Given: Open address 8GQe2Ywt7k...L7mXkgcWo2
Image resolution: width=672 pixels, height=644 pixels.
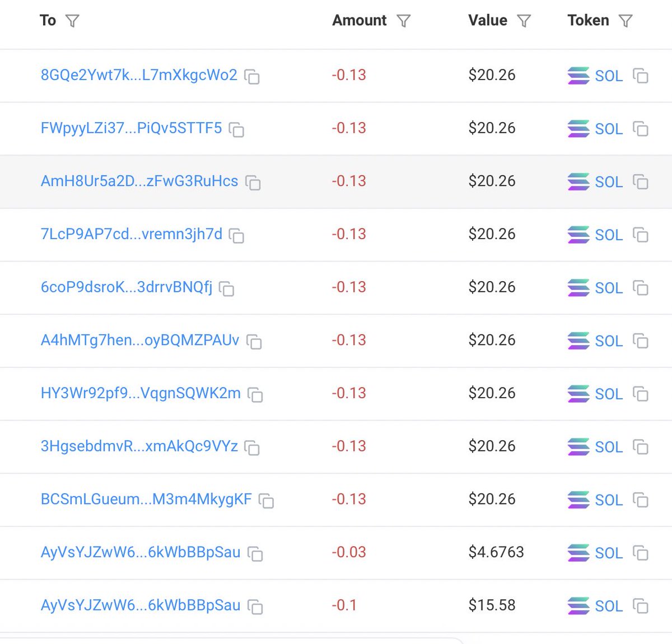Looking at the screenshot, I should tap(139, 75).
